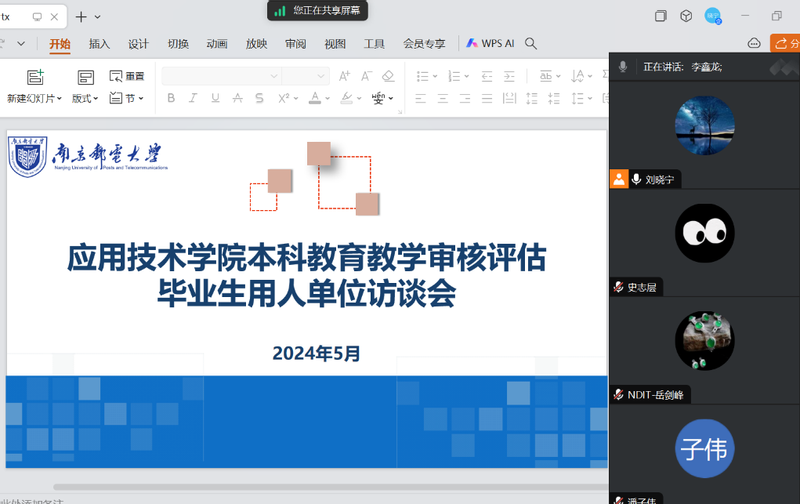Toggle underline formatting
Screen dimensions: 800x504
pos(215,98)
